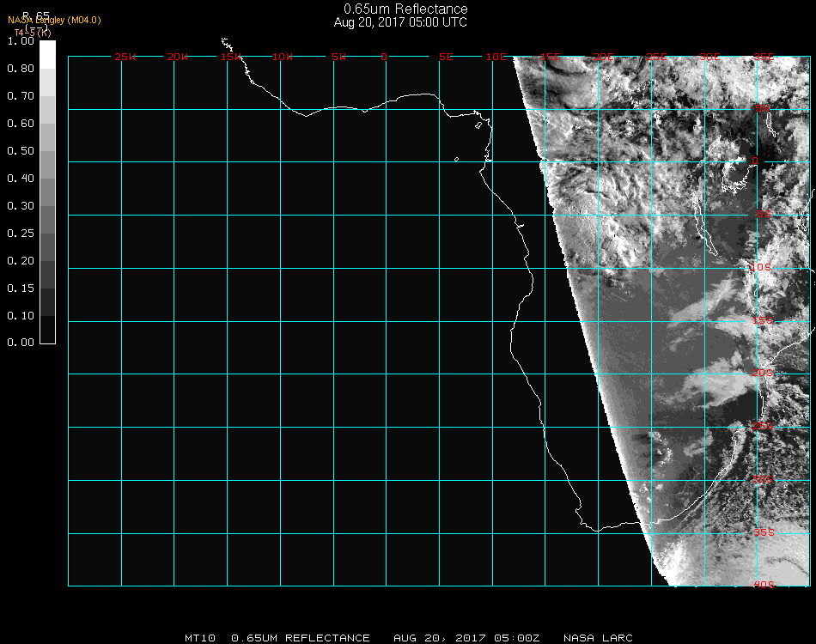
Task: Click the equator 0 latitude label at right
Action: [755, 161]
